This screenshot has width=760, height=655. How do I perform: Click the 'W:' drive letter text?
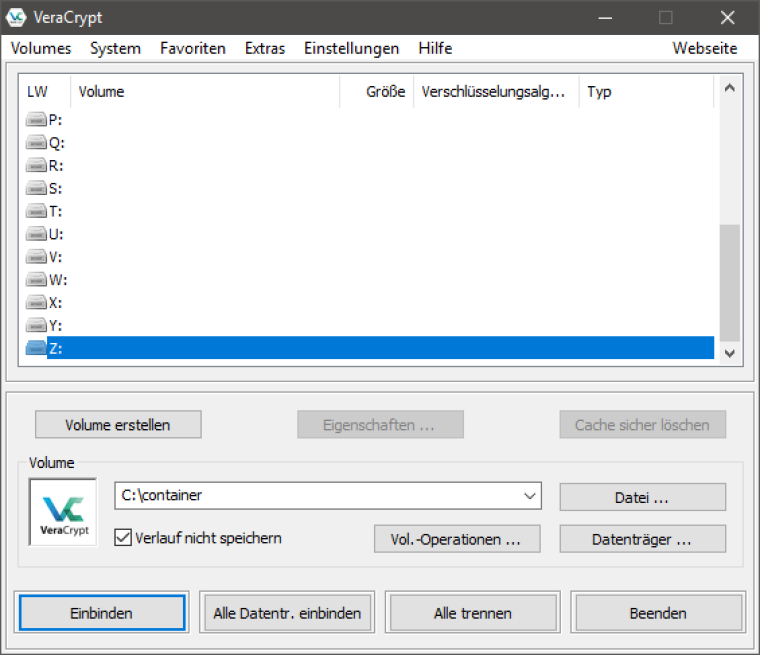[x=58, y=280]
